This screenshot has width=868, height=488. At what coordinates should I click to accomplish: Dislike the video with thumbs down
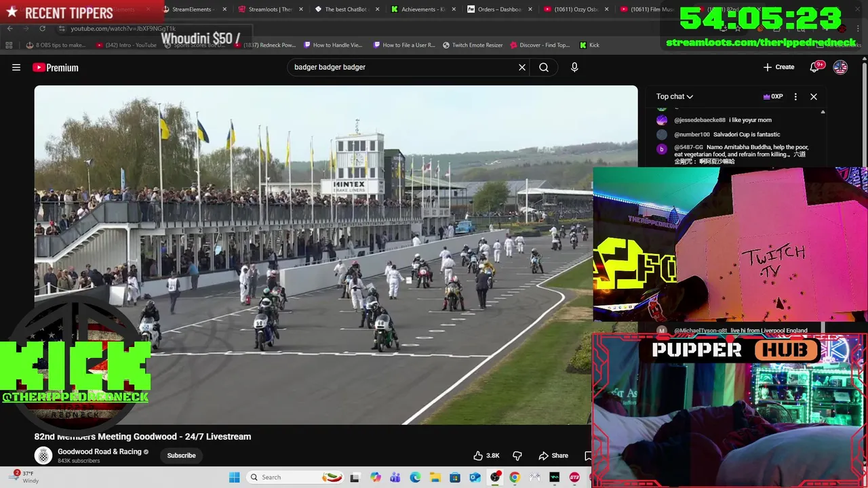pyautogui.click(x=517, y=455)
